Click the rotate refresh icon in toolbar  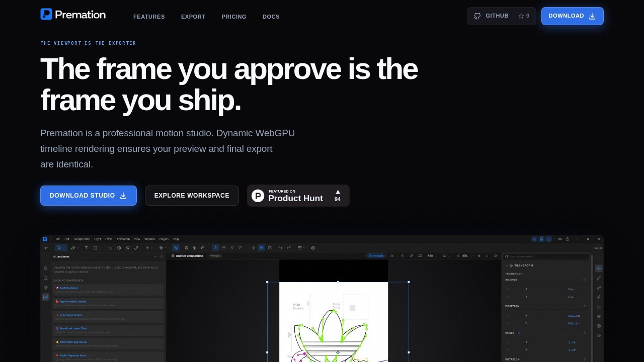pyautogui.click(x=240, y=248)
